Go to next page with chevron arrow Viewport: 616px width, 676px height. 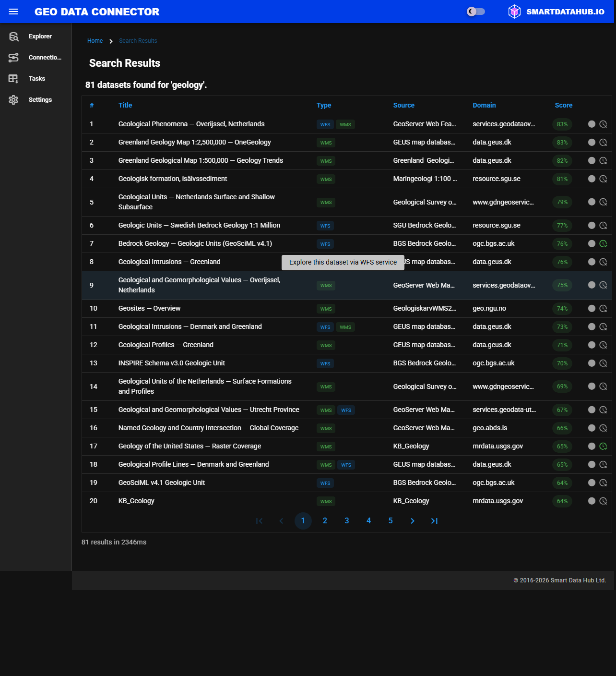point(413,520)
